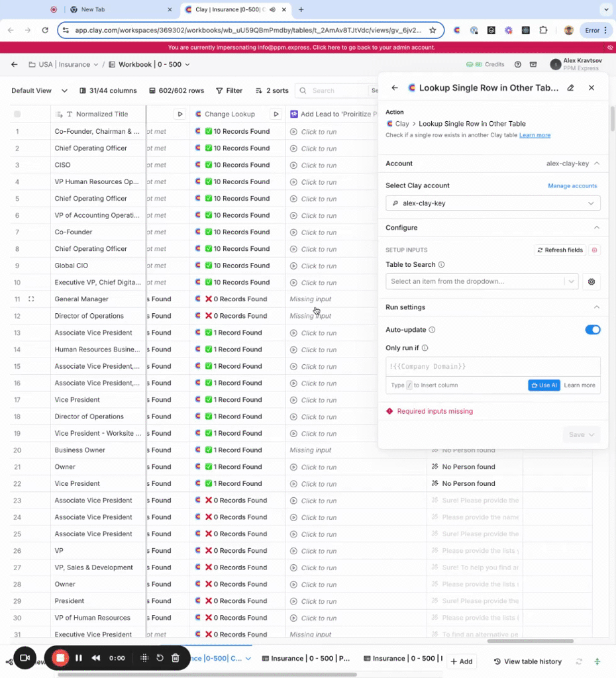Toggle the Auto-update switch
This screenshot has height=678, width=616.
[x=592, y=330]
